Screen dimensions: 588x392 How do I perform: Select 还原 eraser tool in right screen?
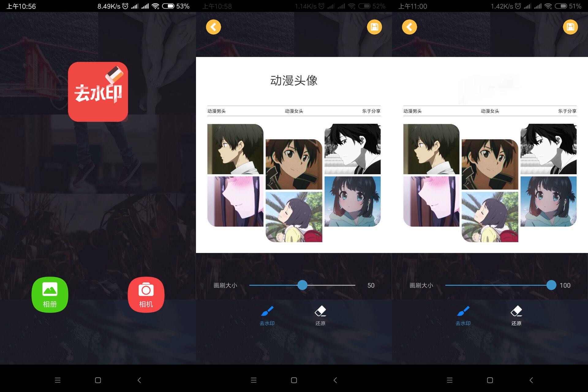tap(516, 316)
